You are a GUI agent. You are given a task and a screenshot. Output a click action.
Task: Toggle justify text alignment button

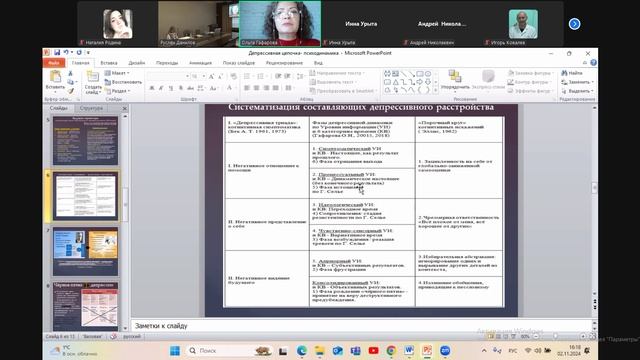(x=276, y=88)
